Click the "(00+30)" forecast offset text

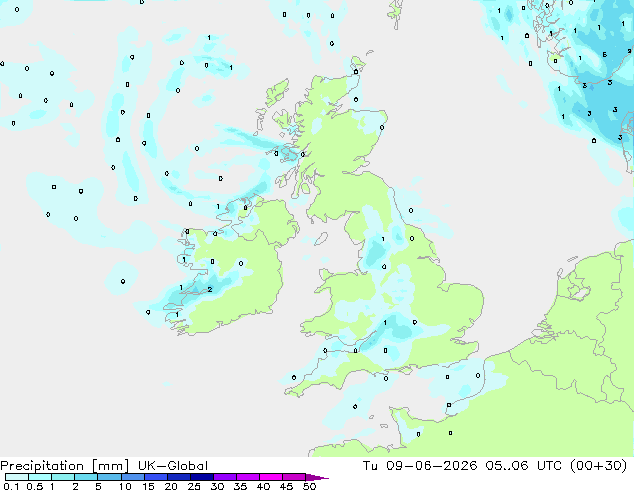click(598, 466)
